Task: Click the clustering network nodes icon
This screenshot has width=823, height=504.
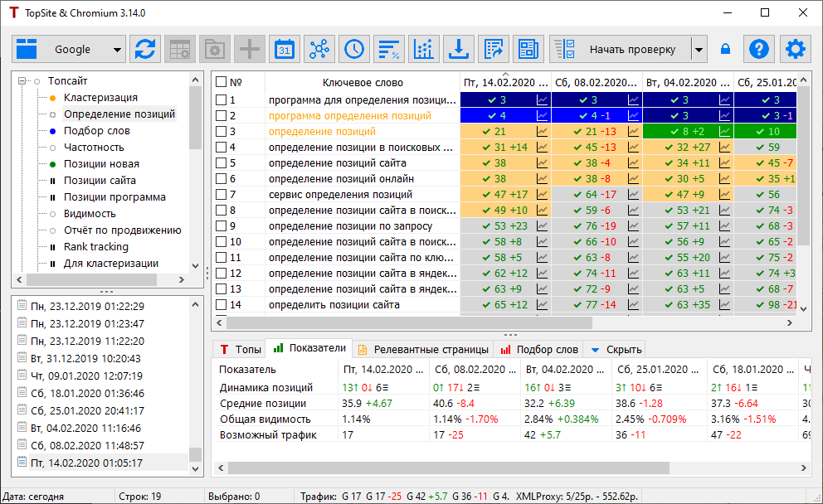Action: 319,50
